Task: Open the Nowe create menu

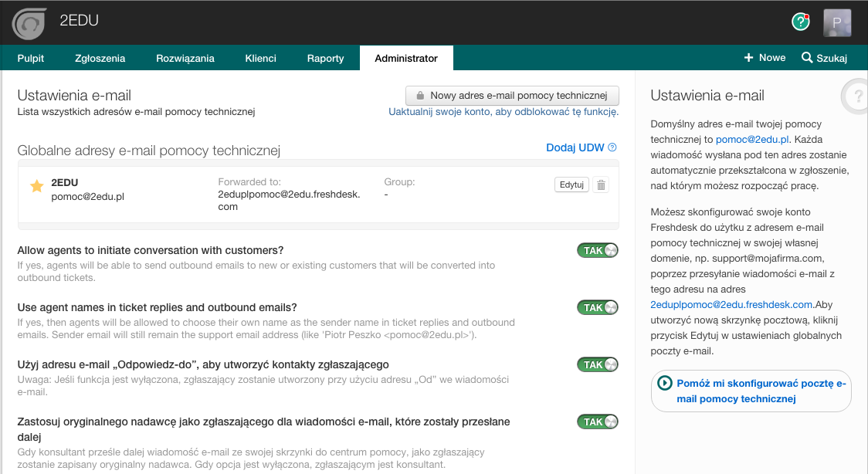Action: coord(765,58)
